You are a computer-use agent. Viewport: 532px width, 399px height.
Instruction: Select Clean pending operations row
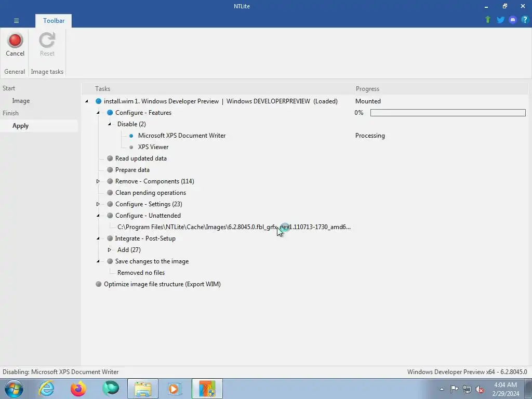coord(151,193)
